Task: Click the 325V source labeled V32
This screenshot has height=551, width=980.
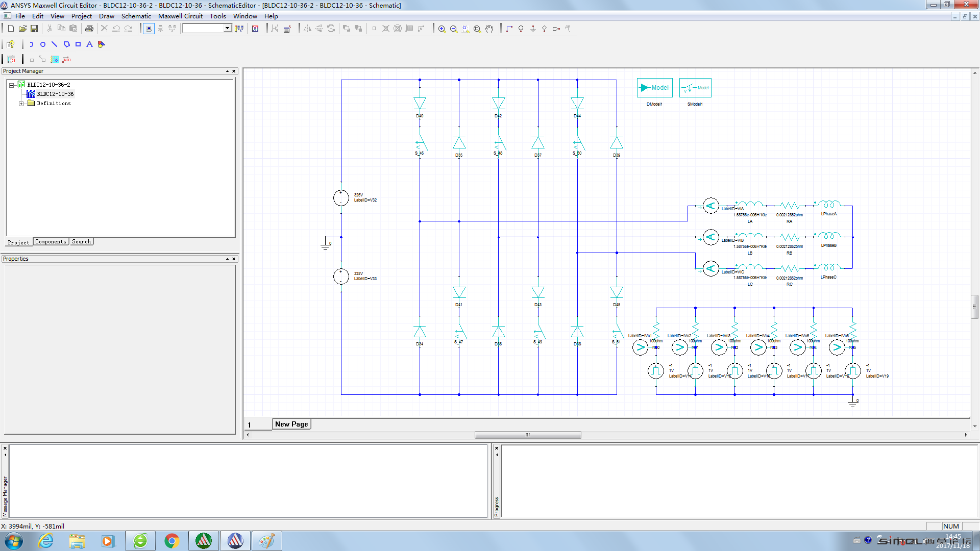Action: click(x=341, y=198)
